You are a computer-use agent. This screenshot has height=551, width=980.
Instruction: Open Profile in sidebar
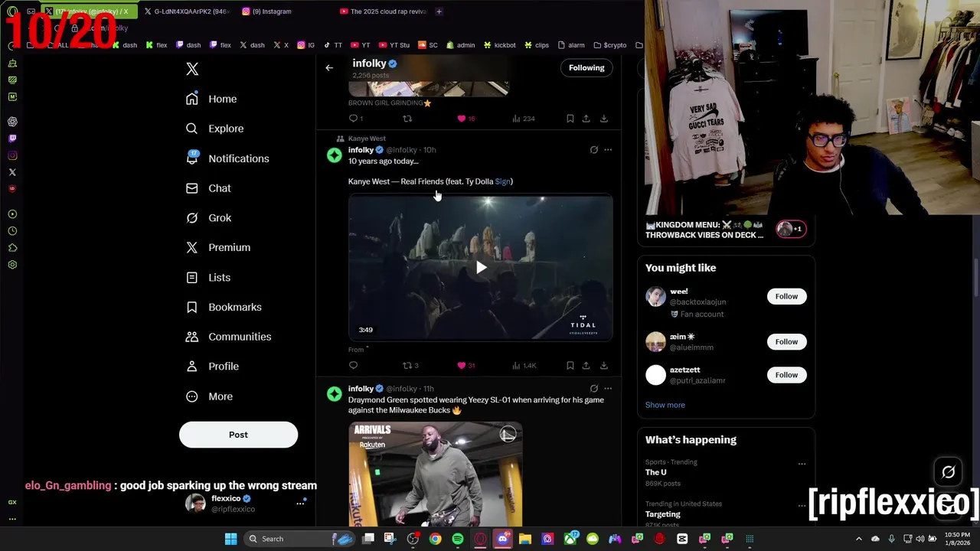tap(212, 367)
